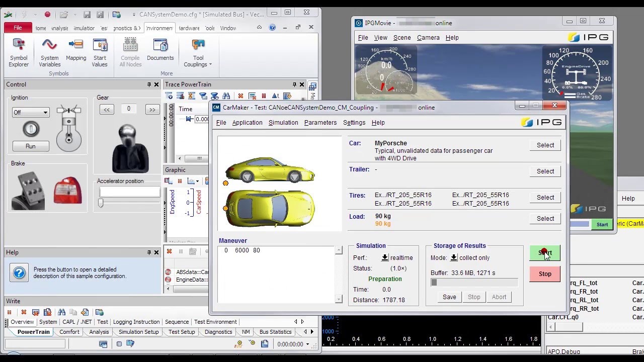Open System Variables in the ribbon
The image size is (644, 362).
[49, 53]
